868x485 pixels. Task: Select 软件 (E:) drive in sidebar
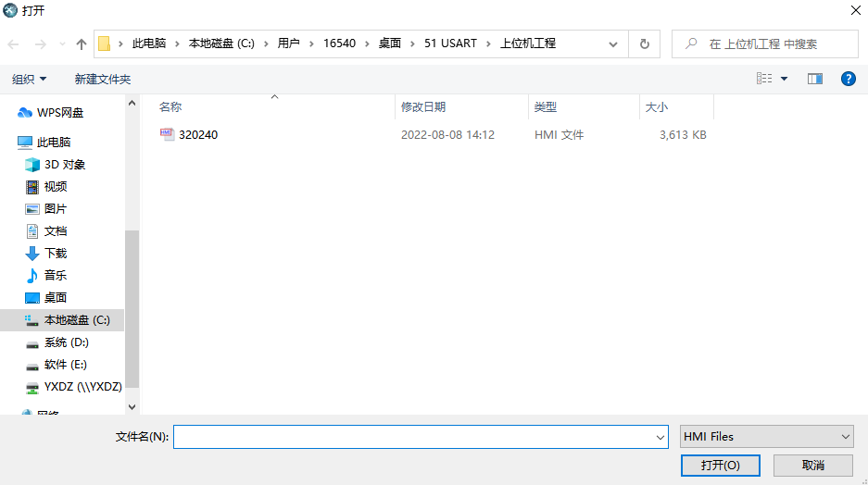(x=66, y=365)
